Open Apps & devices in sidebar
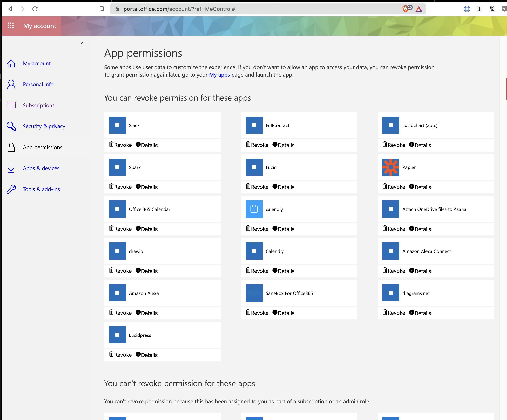Image resolution: width=507 pixels, height=420 pixels. click(41, 168)
